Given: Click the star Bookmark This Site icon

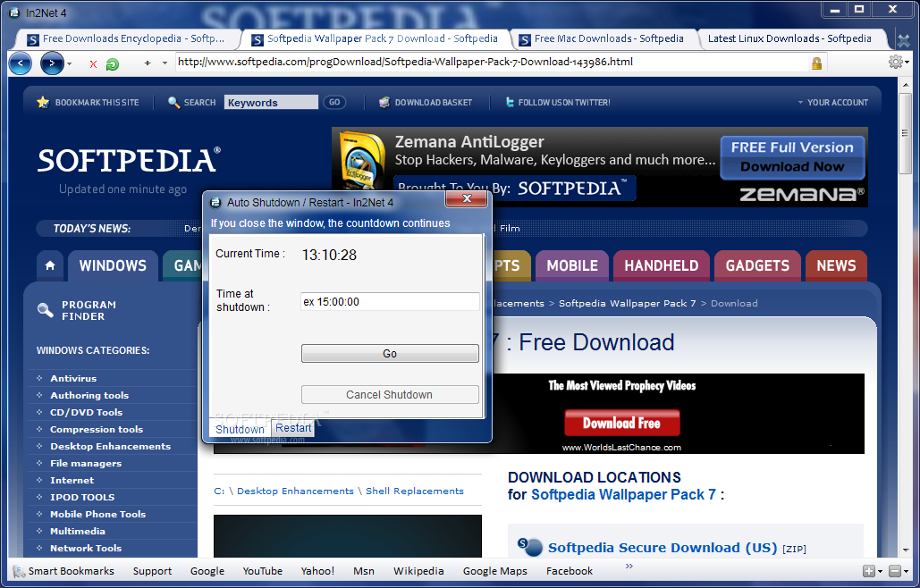Looking at the screenshot, I should click(x=43, y=103).
